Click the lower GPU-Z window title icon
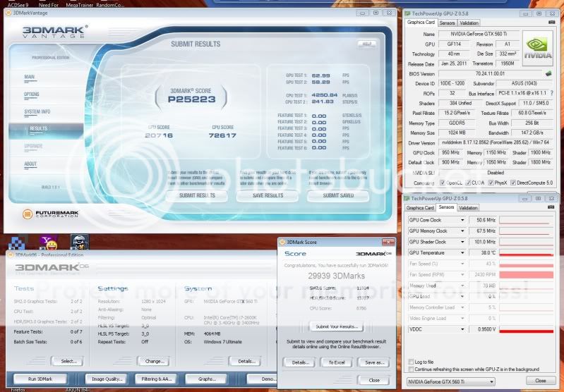Viewport: 564px width, 392px height. pos(407,198)
